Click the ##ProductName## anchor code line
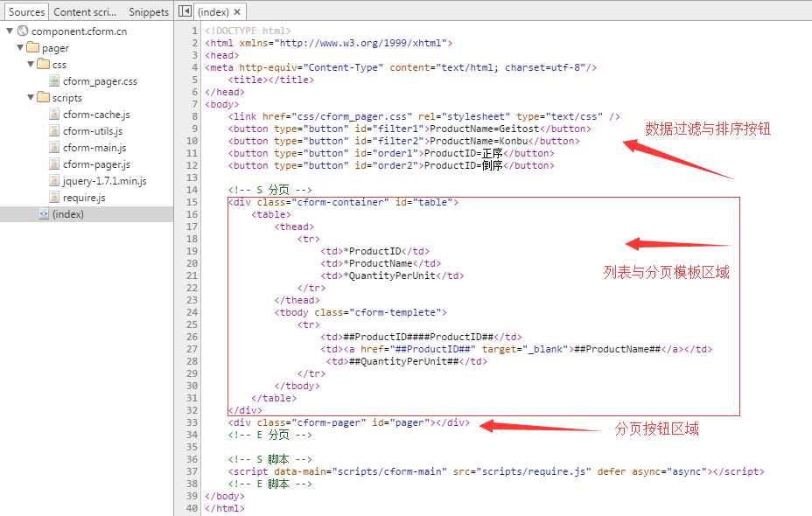Screen dimensions: 812x516 coord(516,349)
